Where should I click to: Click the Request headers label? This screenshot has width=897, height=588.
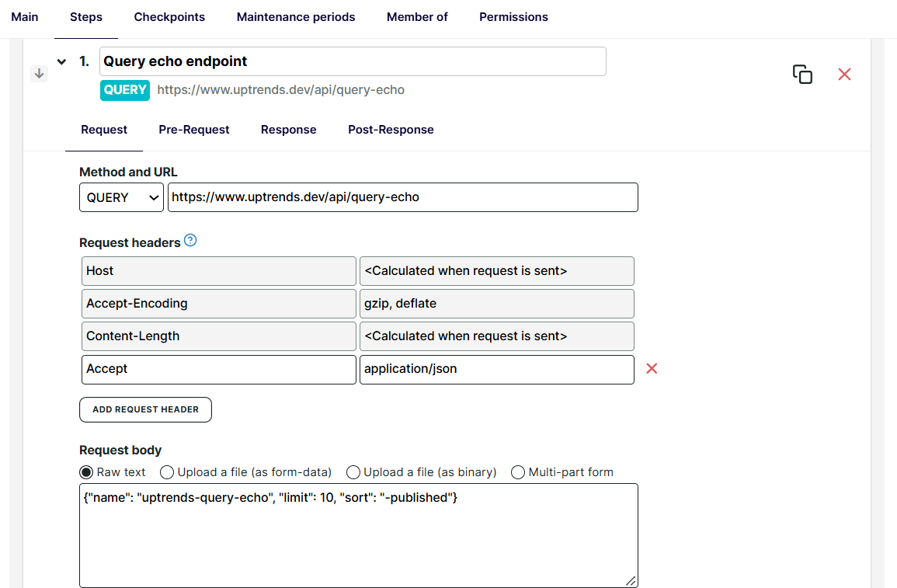130,243
